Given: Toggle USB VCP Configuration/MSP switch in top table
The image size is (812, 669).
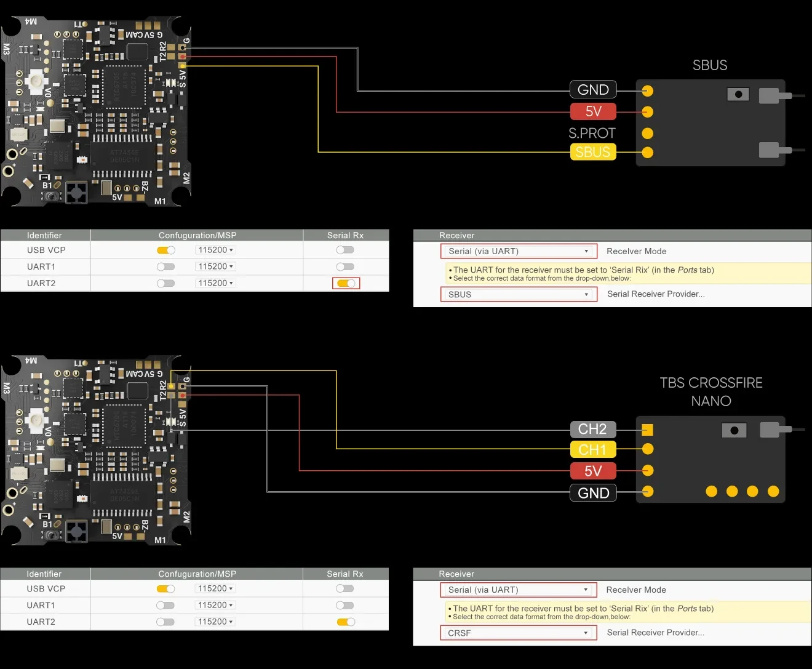Looking at the screenshot, I should pyautogui.click(x=166, y=250).
